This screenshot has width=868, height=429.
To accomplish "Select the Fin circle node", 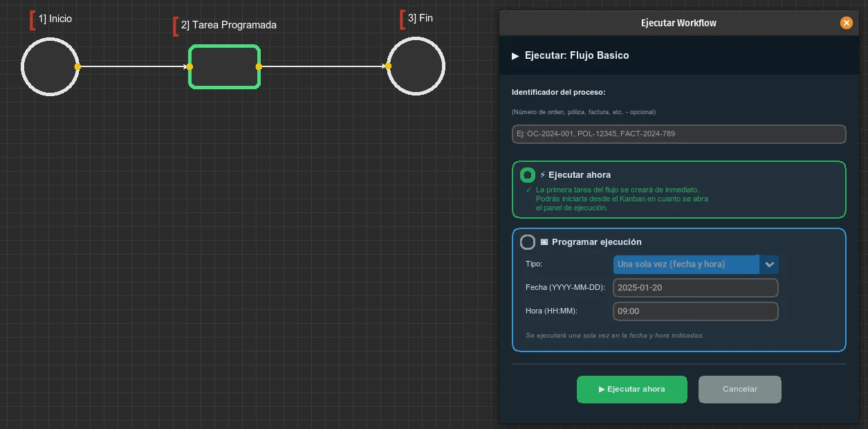I will 416,66.
